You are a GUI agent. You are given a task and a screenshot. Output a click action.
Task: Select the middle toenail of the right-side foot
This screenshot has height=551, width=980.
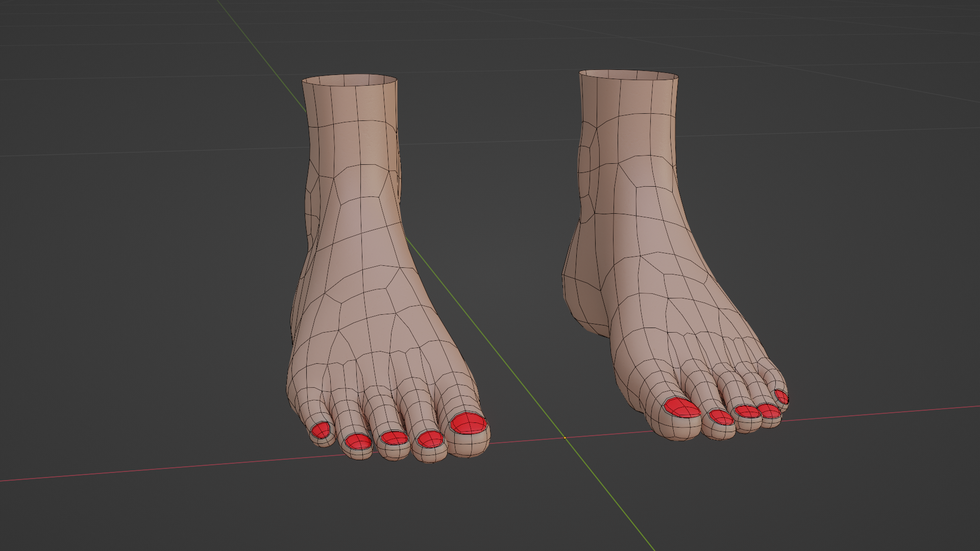747,411
